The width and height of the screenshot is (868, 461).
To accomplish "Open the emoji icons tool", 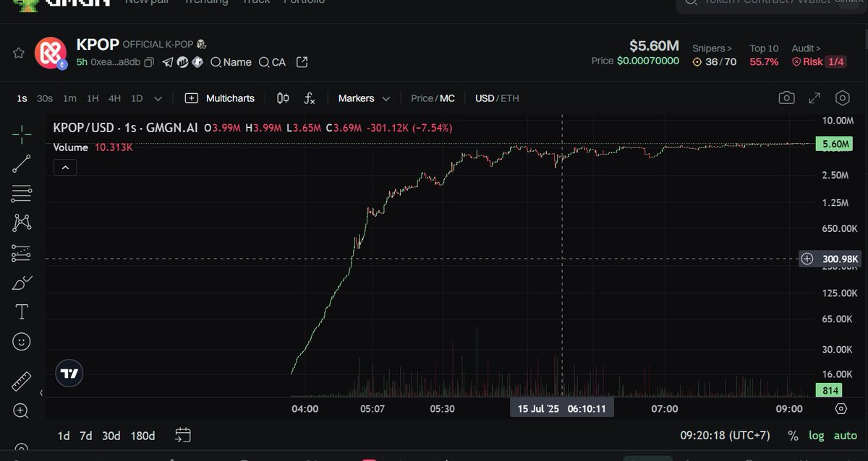I will [22, 342].
